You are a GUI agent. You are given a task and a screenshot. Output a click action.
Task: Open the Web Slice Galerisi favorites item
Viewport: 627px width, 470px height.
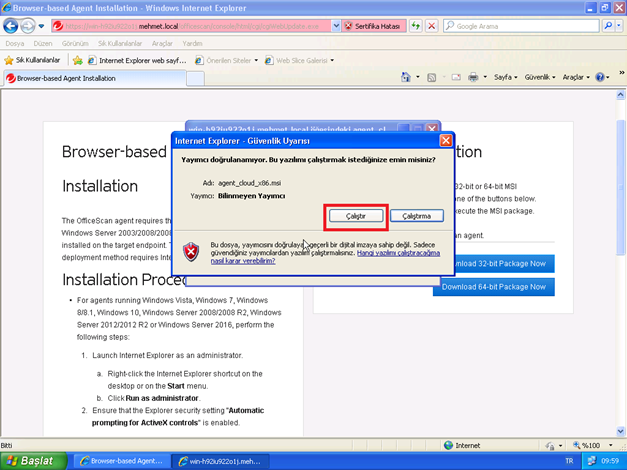[x=299, y=60]
